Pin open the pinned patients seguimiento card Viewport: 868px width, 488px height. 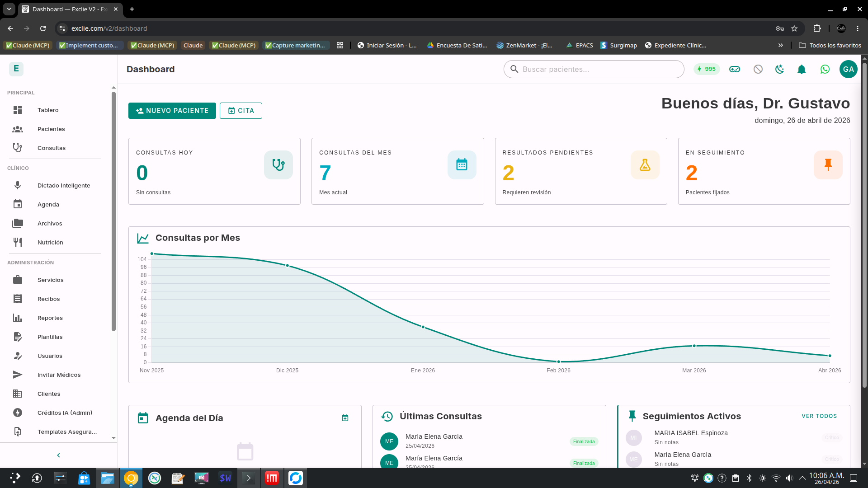tap(828, 164)
